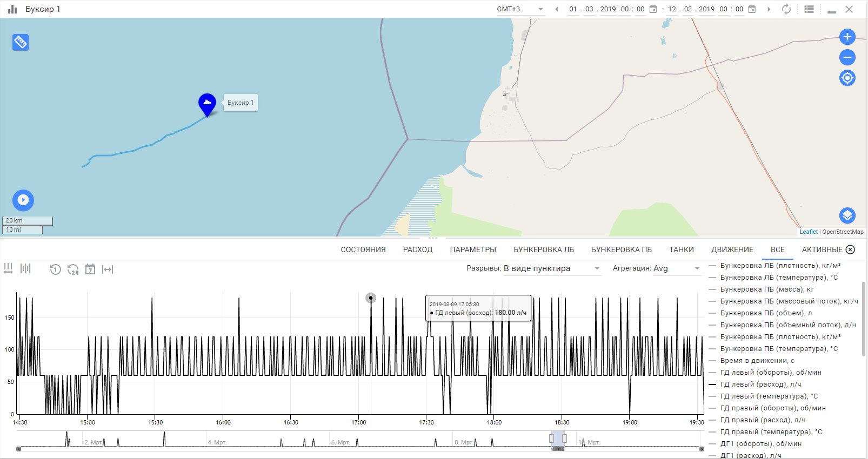This screenshot has height=459, width=868.
Task: Open the OpenStreetMap attribution link
Action: pos(843,232)
